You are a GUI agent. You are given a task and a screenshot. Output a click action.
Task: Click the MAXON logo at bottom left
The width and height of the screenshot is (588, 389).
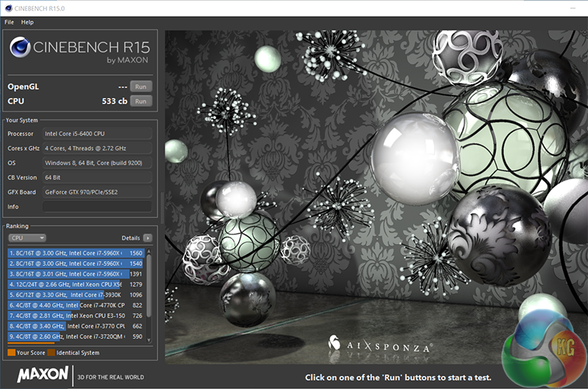(43, 374)
